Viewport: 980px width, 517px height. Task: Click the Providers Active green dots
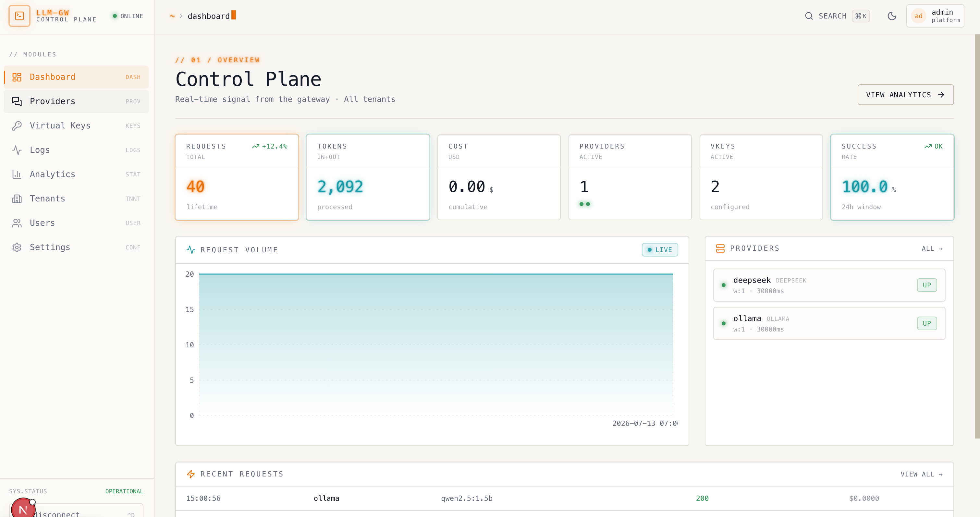[585, 204]
